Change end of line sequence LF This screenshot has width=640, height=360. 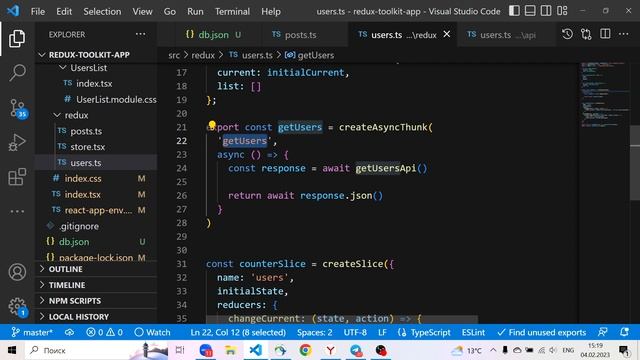point(382,332)
